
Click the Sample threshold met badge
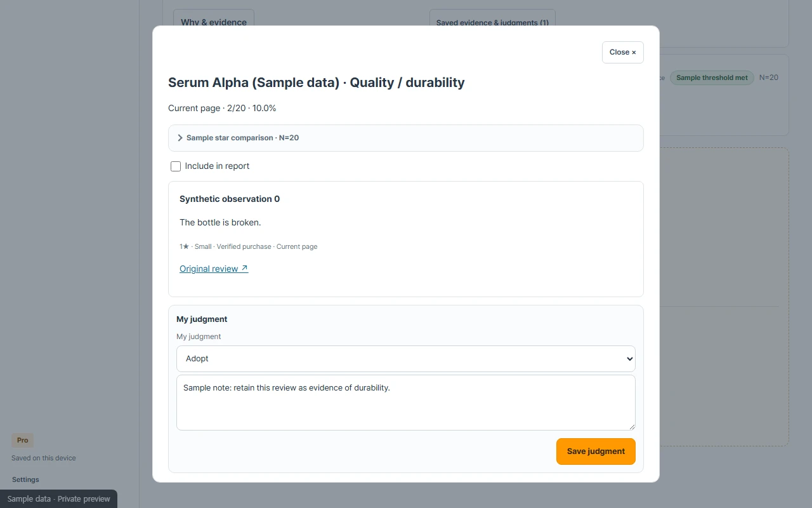(712, 77)
